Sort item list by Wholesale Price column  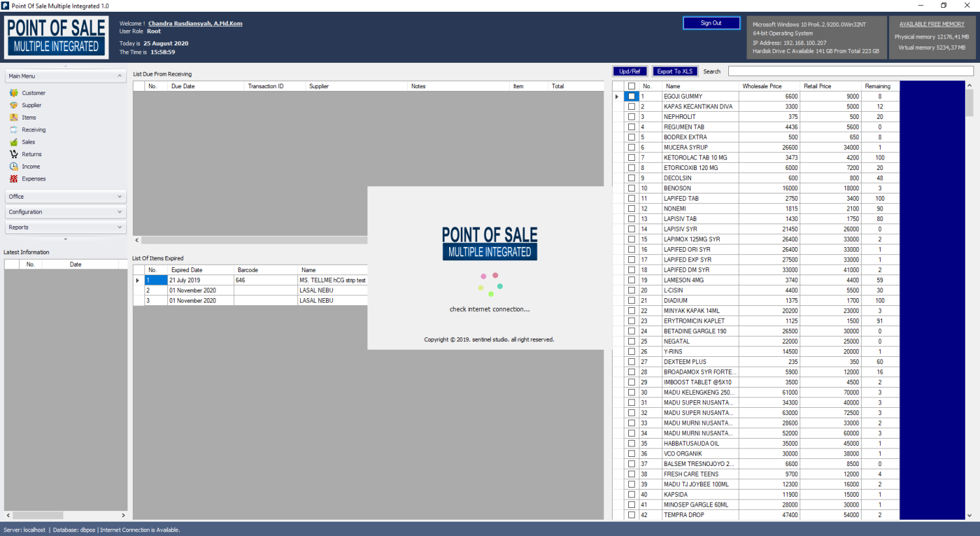pyautogui.click(x=762, y=86)
